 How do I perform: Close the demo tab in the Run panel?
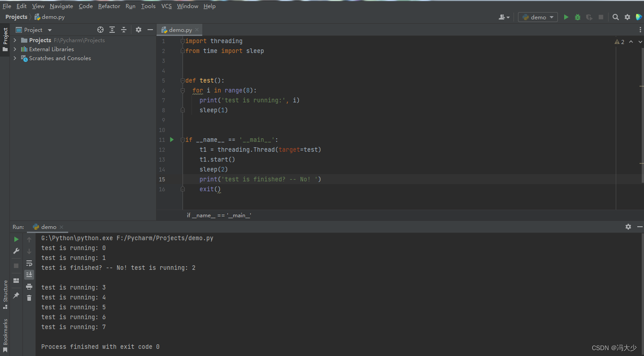click(x=61, y=227)
